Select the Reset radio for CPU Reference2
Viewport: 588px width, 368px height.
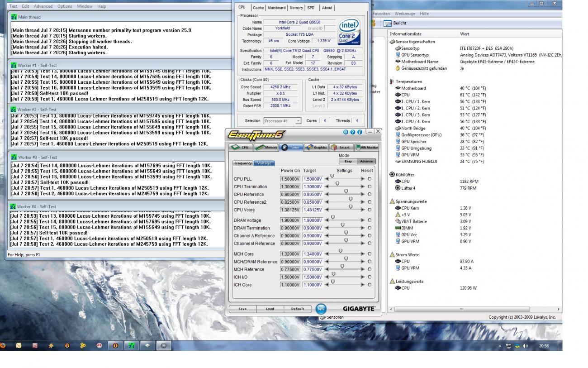(370, 202)
